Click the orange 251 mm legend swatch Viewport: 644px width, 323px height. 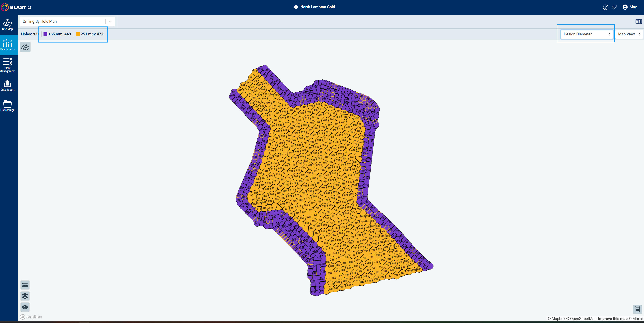coord(78,34)
